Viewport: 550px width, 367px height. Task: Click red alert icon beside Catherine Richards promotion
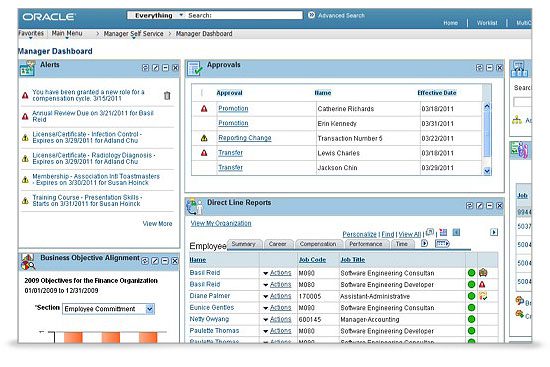click(204, 109)
